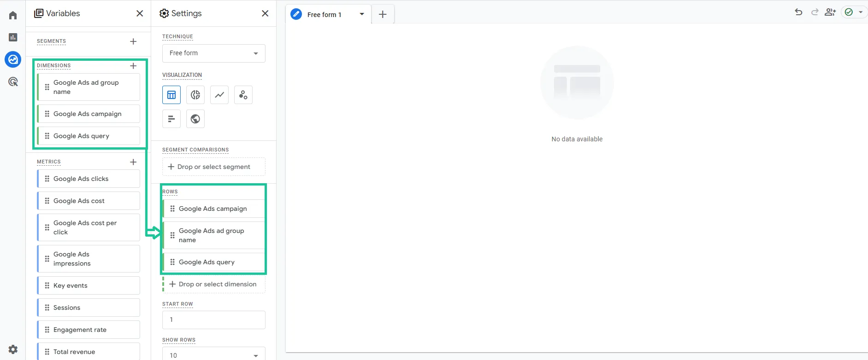The height and width of the screenshot is (360, 868).
Task: Select Google Ads cost per click metric
Action: tap(89, 227)
